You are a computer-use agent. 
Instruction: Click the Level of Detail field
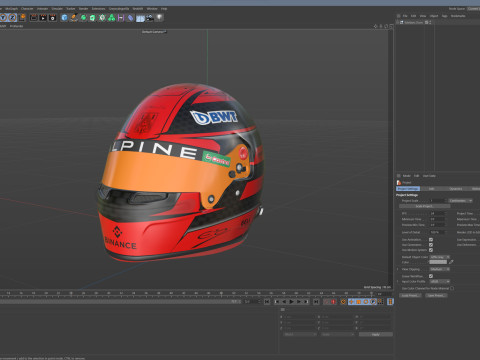[437, 232]
